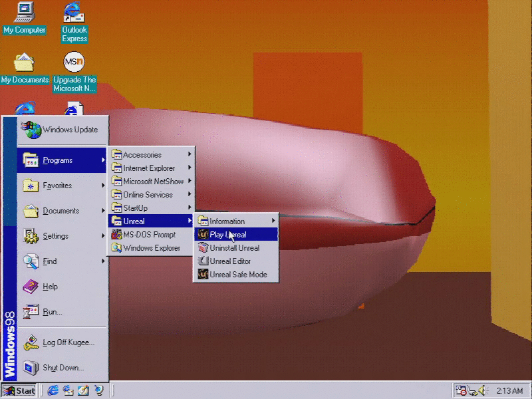Choose Run... in the Start menu

(x=62, y=312)
